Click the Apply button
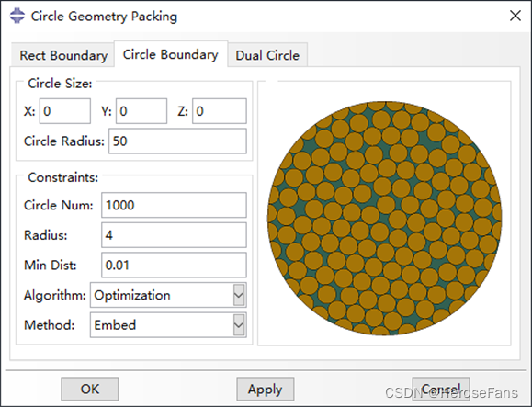Viewport: 532px width, 407px height. [x=266, y=389]
